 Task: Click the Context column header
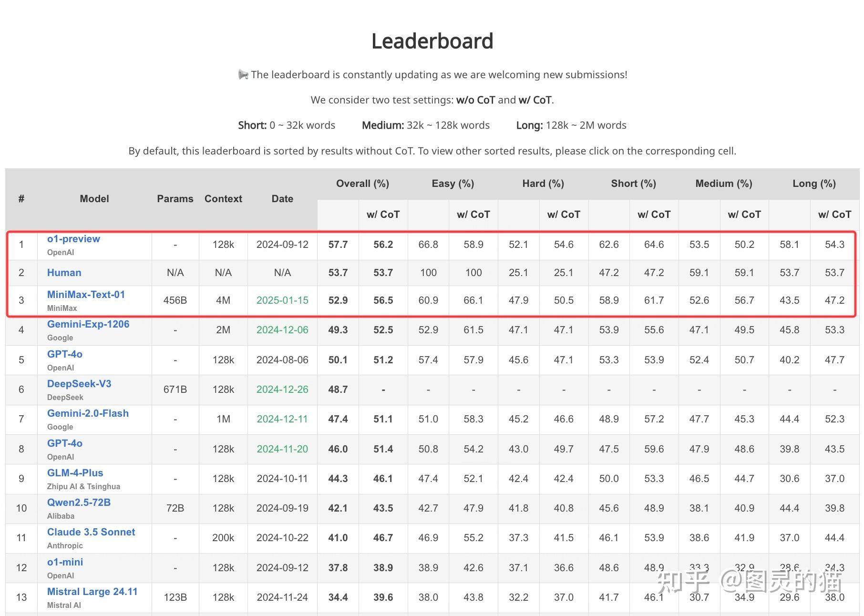pos(223,199)
